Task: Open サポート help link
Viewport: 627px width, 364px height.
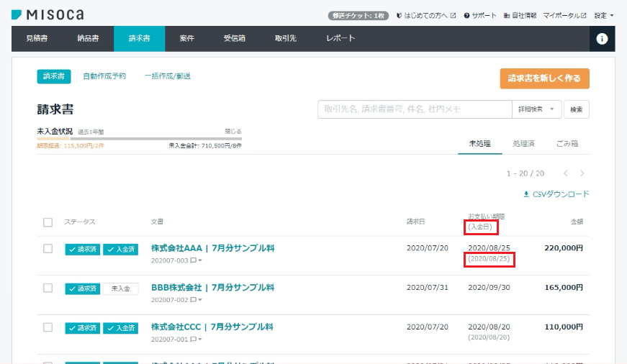Action: pyautogui.click(x=480, y=16)
